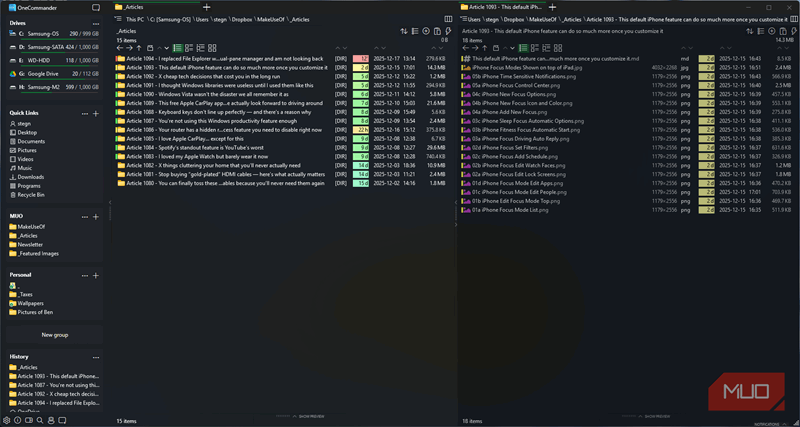Screen dimensions: 800x427
Task: Add new tab in right pane
Action: pos(552,7)
